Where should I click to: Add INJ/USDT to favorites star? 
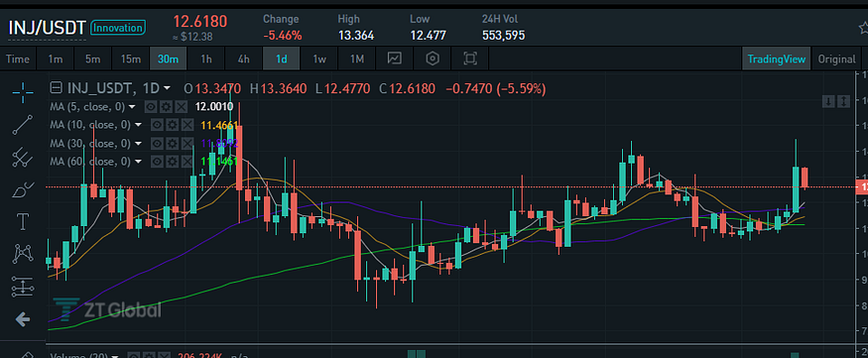tap(863, 28)
